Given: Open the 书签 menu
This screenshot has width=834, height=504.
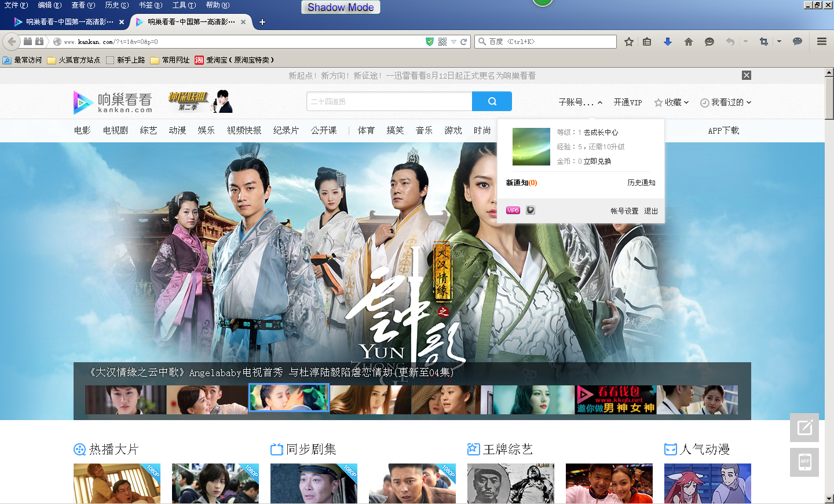Looking at the screenshot, I should [151, 5].
